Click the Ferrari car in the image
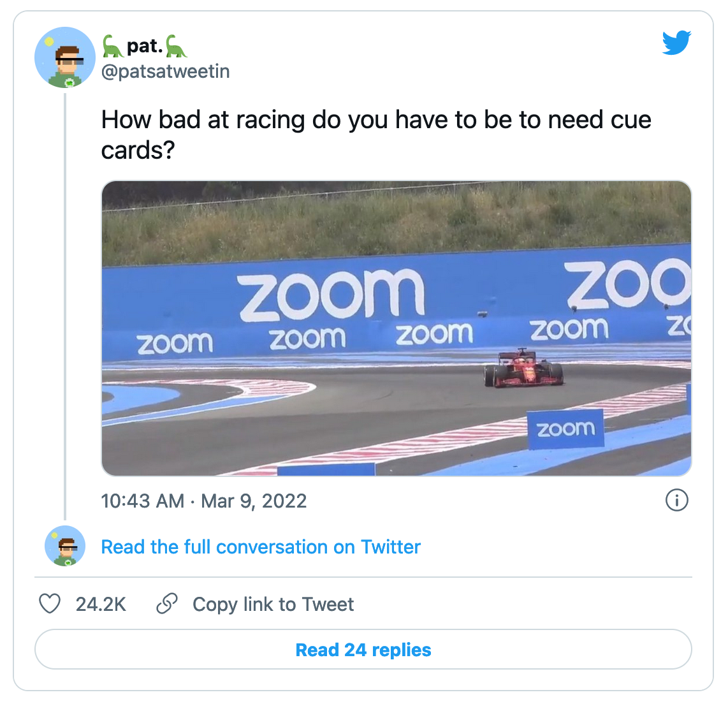 pos(524,369)
